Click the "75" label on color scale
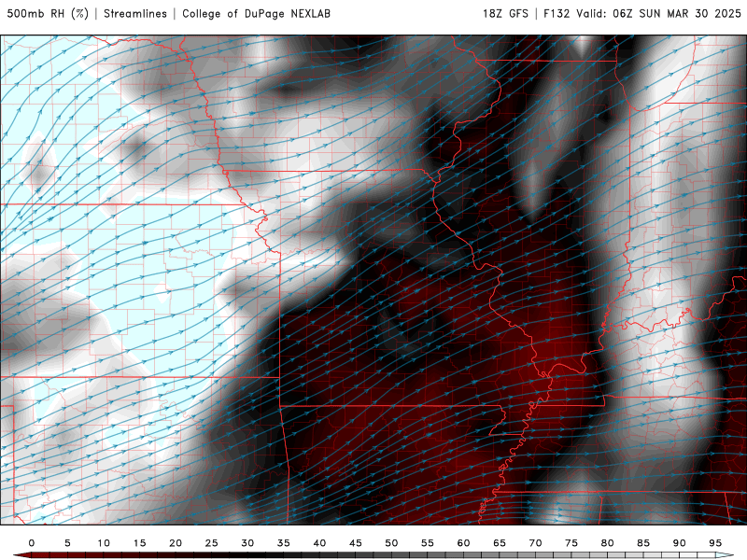747x560 pixels. 571,543
